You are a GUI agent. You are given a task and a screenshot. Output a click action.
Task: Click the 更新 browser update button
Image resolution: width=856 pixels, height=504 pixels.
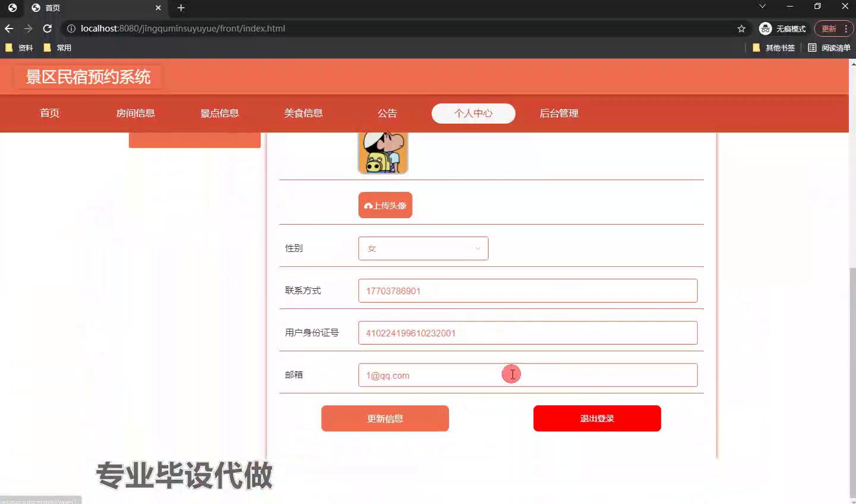[x=829, y=29]
